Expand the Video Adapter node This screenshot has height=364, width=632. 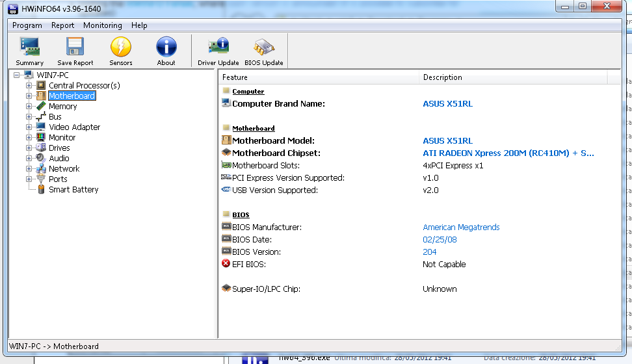29,127
